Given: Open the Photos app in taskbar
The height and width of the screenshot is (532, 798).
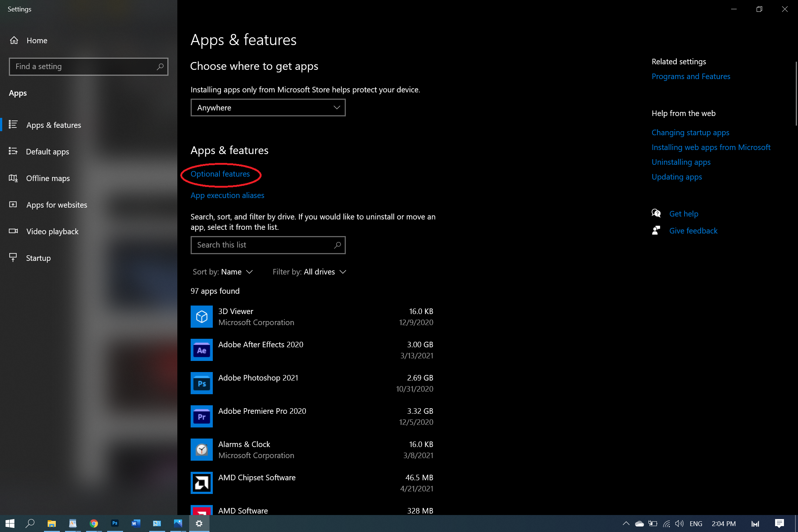Looking at the screenshot, I should pyautogui.click(x=178, y=524).
